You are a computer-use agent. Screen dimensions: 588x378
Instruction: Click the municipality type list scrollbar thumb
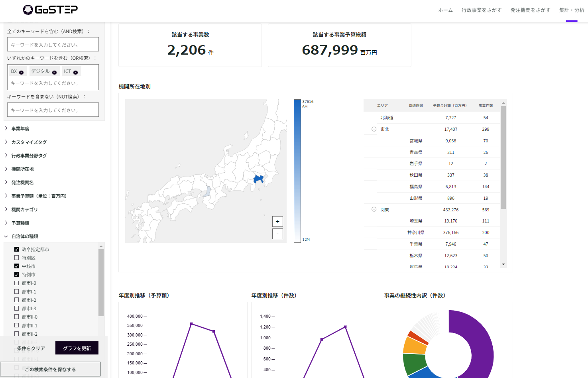click(x=101, y=283)
